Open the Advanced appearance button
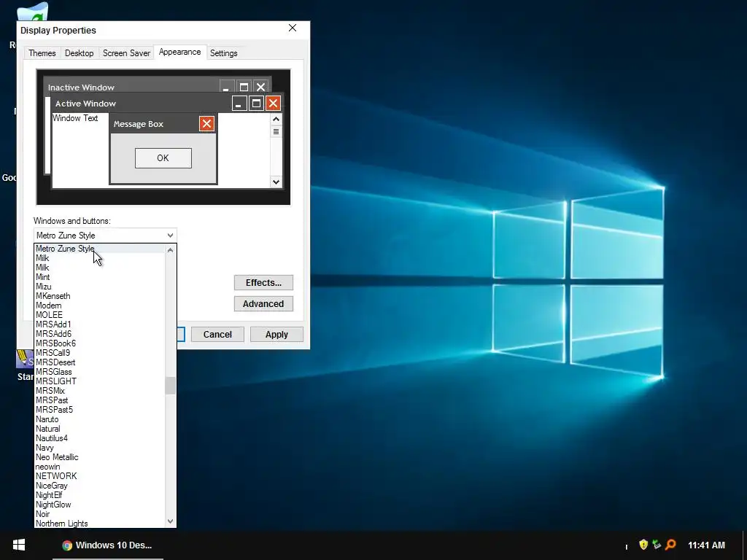 (x=263, y=304)
